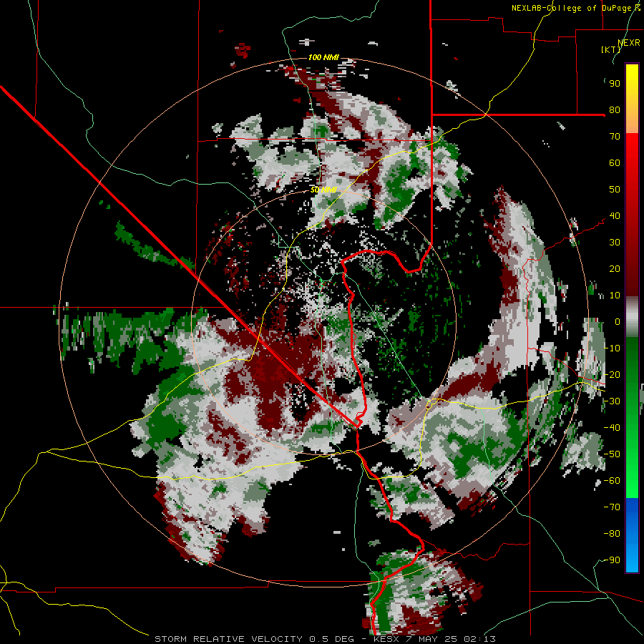Screen dimensions: 644x644
Task: Select the 90 value on velocity scale
Action: tap(615, 84)
